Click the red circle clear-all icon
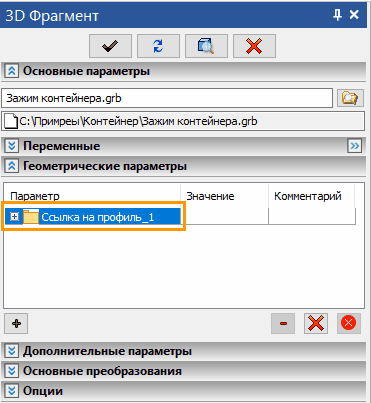This screenshot has width=371, height=403. point(349,323)
